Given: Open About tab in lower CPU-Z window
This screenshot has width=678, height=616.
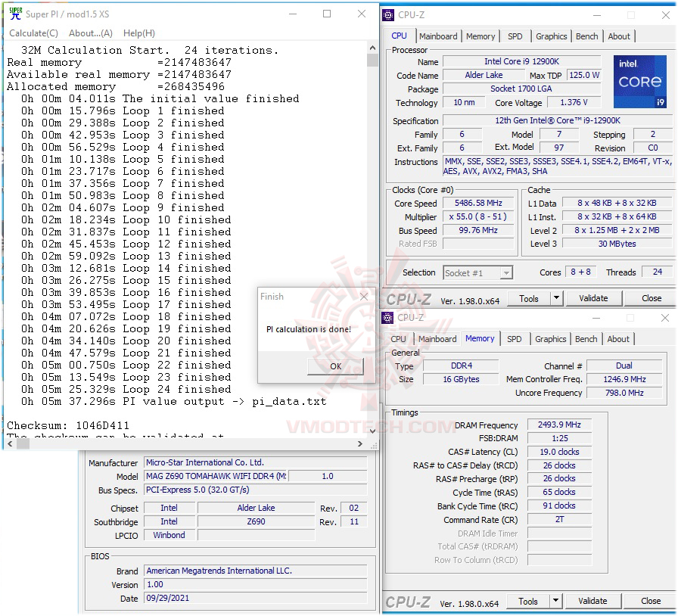Looking at the screenshot, I should [x=618, y=339].
